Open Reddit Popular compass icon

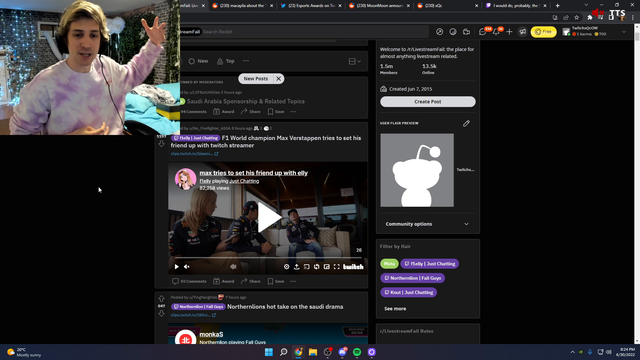[440, 32]
